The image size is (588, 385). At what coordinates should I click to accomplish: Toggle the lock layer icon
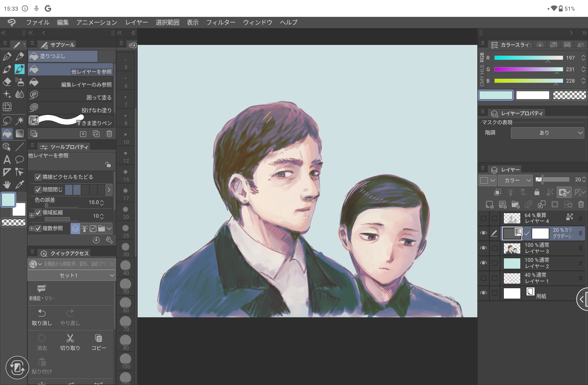click(537, 192)
